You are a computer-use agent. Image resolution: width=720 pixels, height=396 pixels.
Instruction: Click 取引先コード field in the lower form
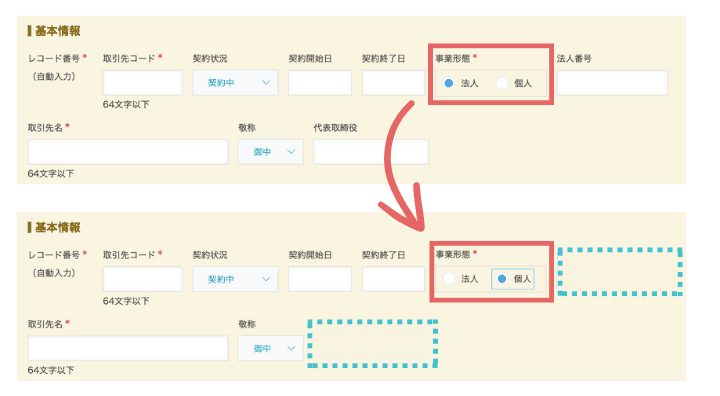143,279
